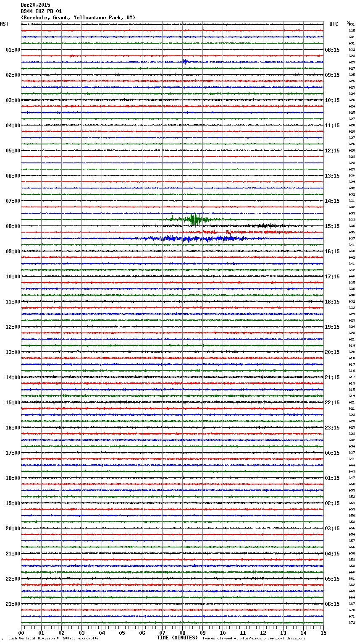Select the 02:00 MST hour label
Viewport: 357px width, 644px height.
[13, 75]
